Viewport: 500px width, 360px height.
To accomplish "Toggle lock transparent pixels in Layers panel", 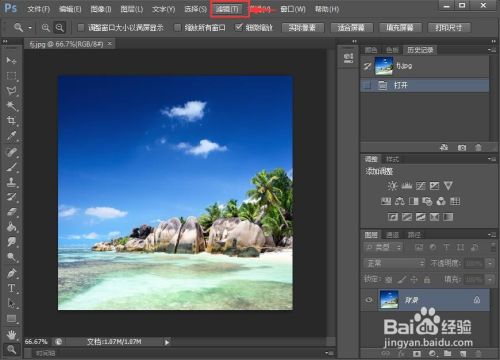I will 388,279.
